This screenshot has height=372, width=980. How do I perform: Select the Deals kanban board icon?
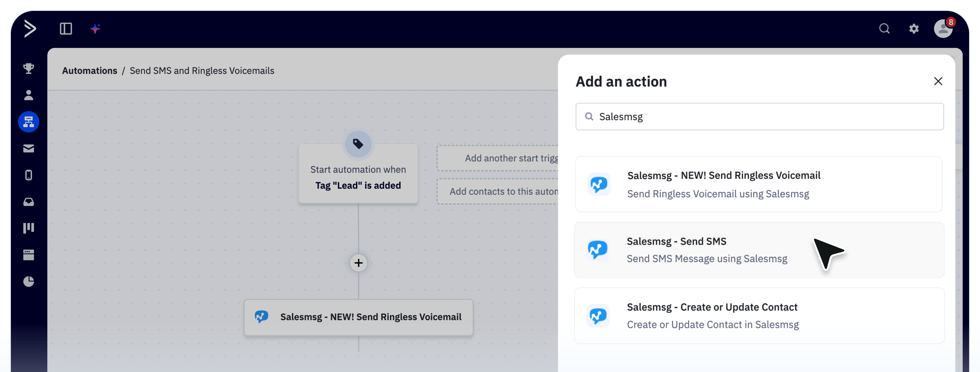pyautogui.click(x=29, y=228)
